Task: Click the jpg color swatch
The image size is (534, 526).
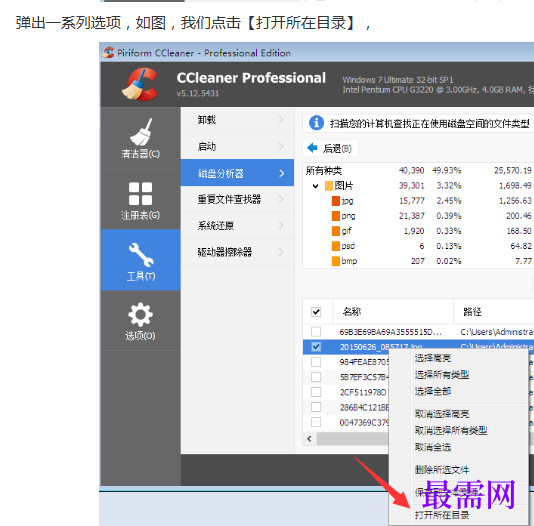Action: 336,201
